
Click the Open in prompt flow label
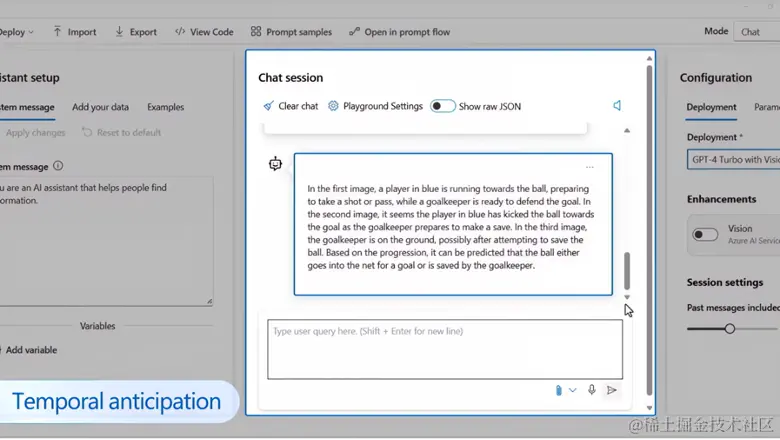407,32
